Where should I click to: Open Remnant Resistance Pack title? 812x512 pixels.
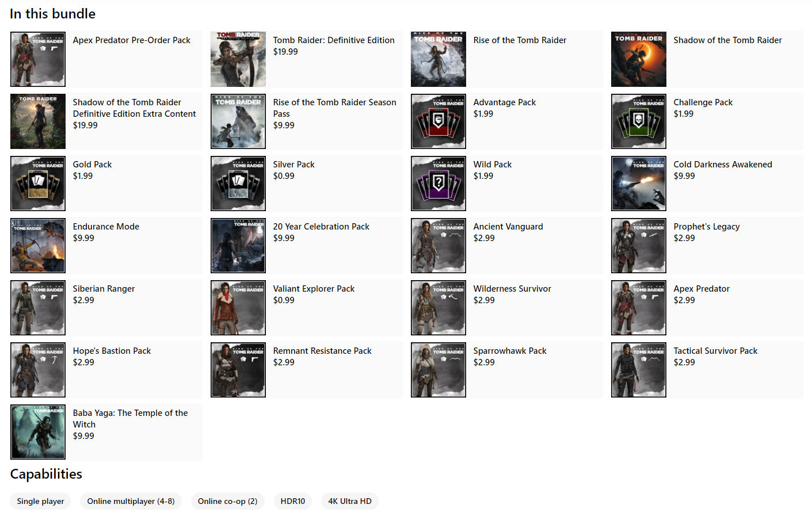322,351
